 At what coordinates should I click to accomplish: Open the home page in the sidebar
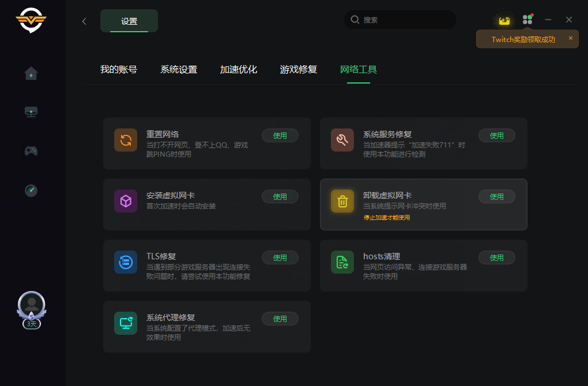click(31, 74)
